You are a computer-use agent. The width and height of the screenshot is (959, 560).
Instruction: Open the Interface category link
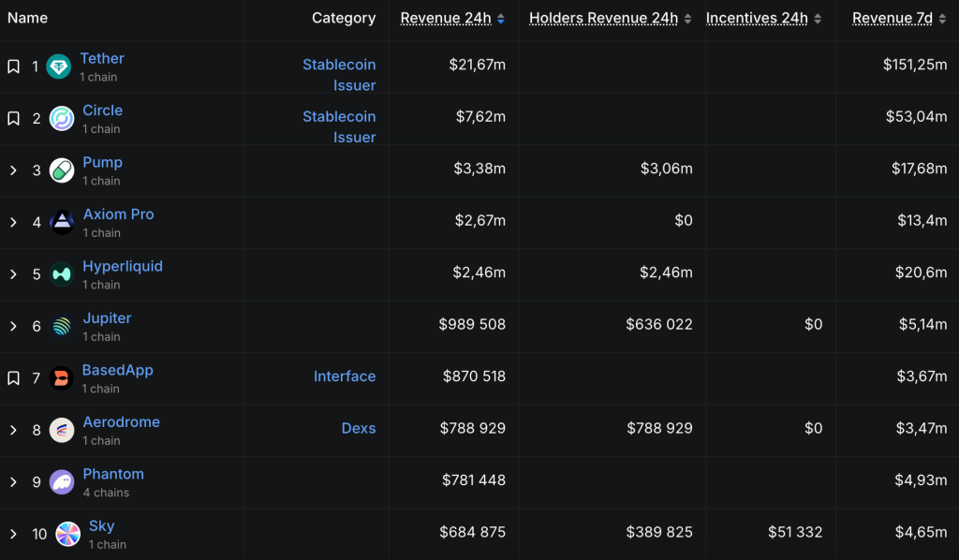pos(344,376)
